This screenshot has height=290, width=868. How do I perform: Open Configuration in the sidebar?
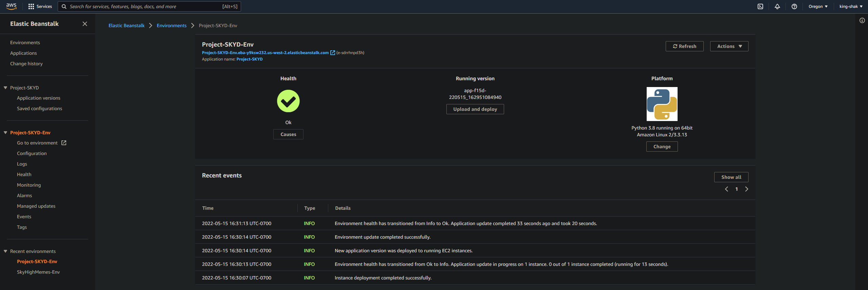(x=32, y=153)
